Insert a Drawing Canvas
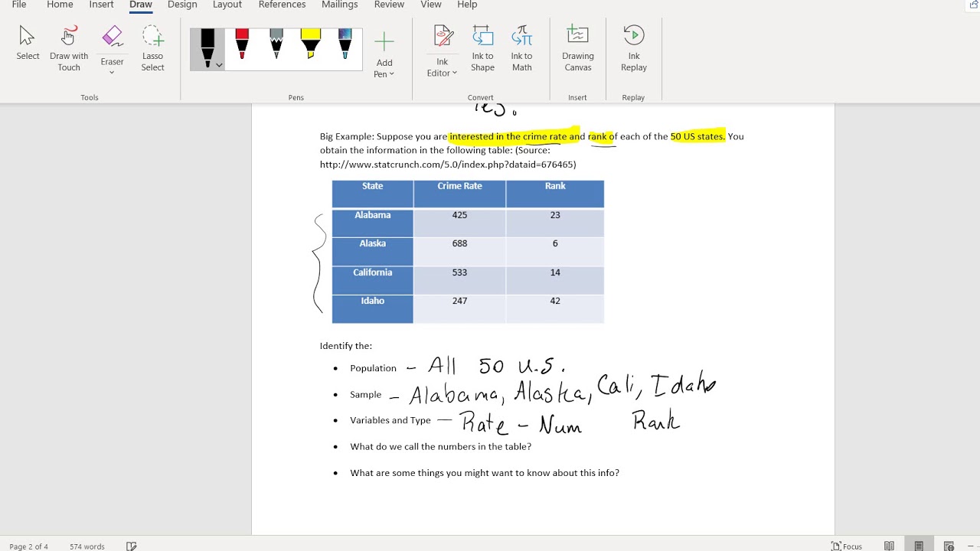Screen dimensions: 980x551 point(578,49)
